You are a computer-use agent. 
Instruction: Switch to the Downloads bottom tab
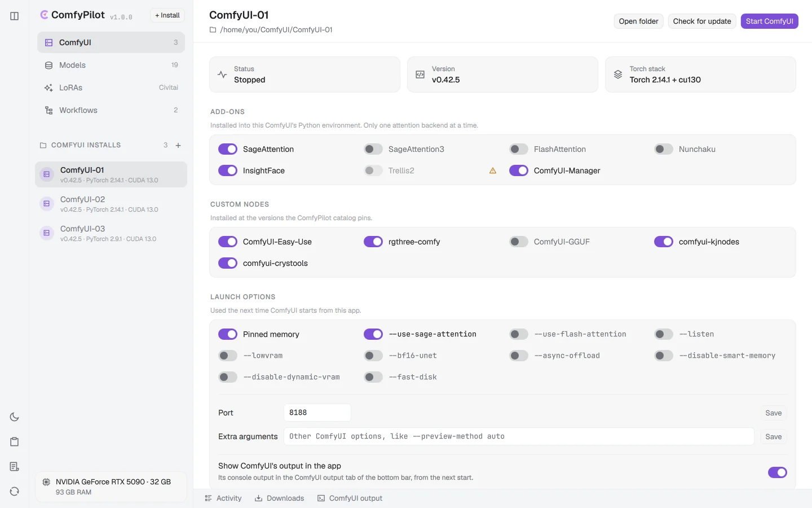(280, 498)
